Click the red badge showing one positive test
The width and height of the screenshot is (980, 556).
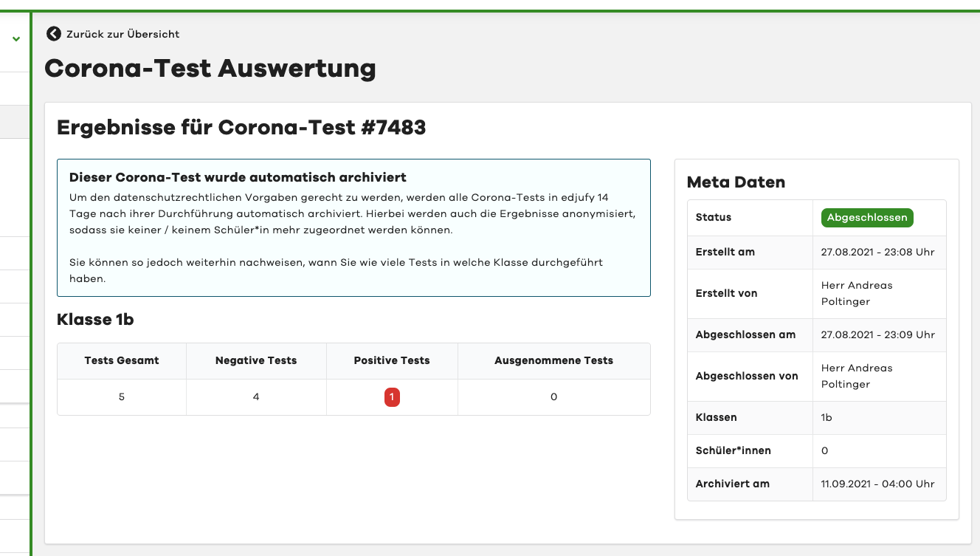pos(391,397)
